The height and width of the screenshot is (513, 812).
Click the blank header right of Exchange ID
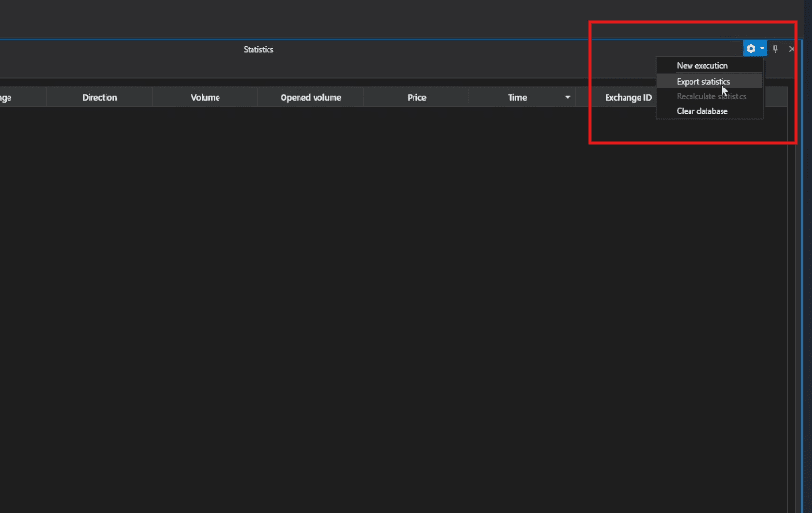(x=774, y=98)
